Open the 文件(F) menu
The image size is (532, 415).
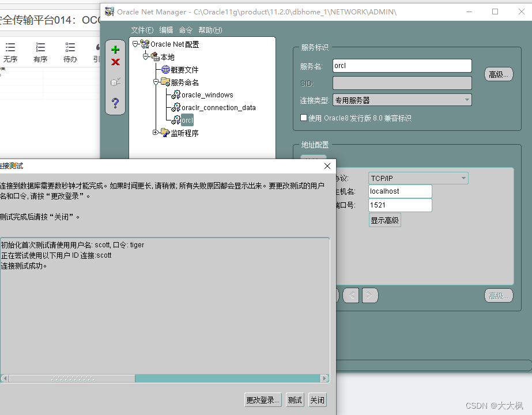(x=142, y=30)
